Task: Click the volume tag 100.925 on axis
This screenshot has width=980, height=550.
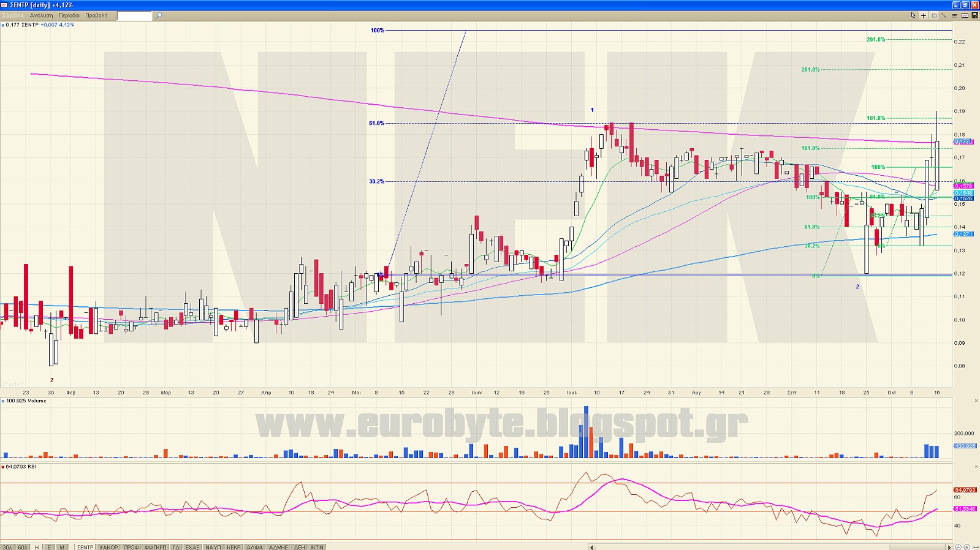Action: [x=965, y=446]
